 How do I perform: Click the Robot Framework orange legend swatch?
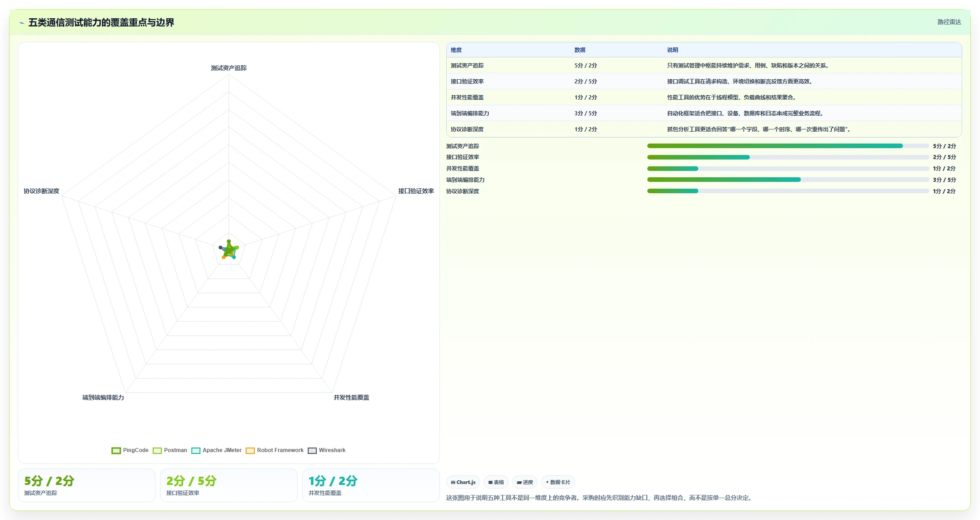pyautogui.click(x=250, y=451)
